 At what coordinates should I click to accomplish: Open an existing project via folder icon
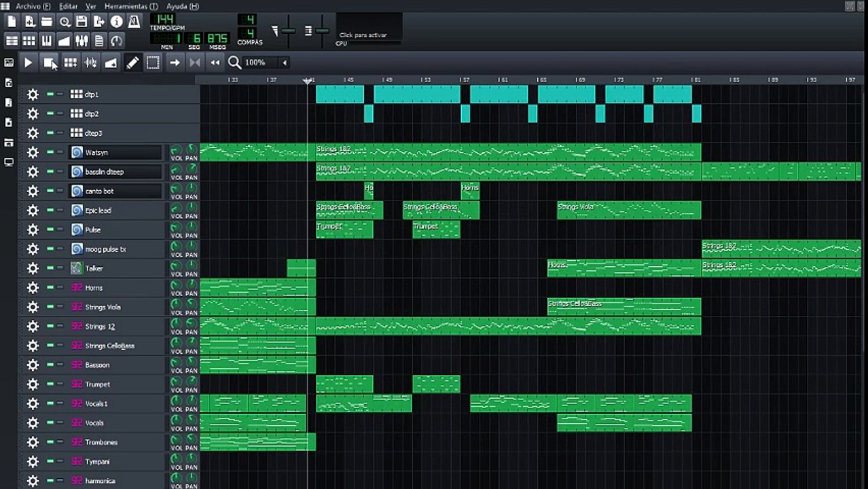47,22
